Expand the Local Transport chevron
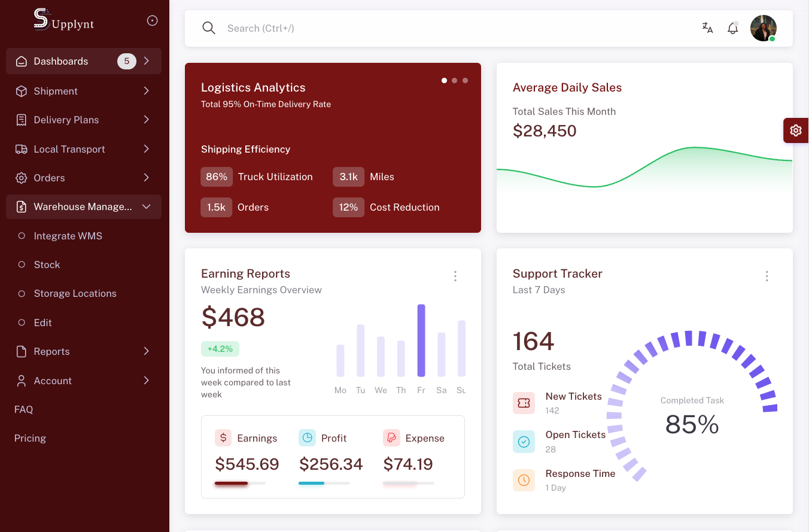This screenshot has height=532, width=809. tap(147, 149)
